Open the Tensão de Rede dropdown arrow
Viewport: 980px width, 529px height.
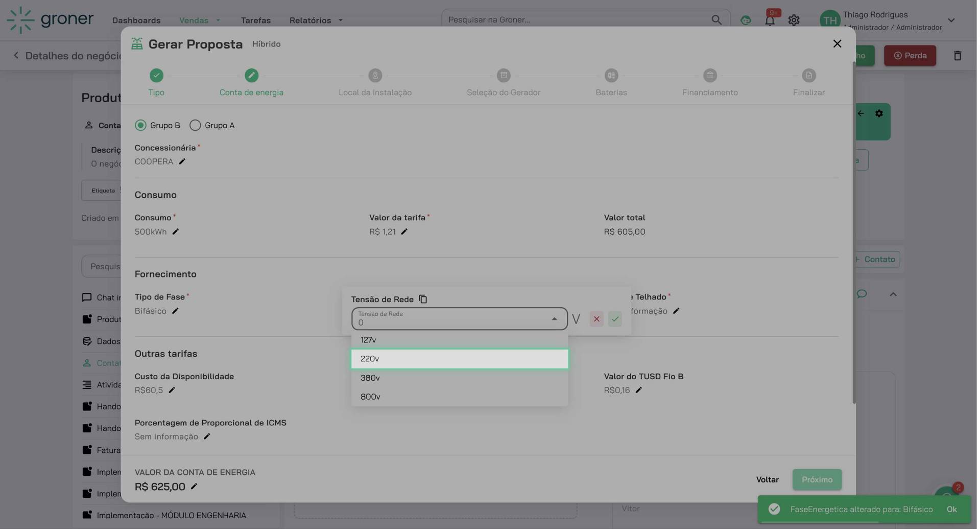pos(554,318)
